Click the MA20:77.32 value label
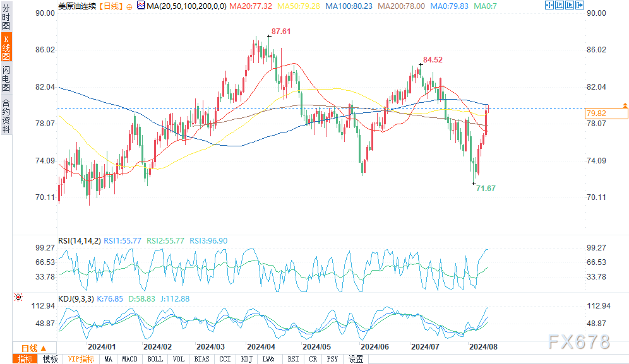629x364 pixels. tap(251, 6)
